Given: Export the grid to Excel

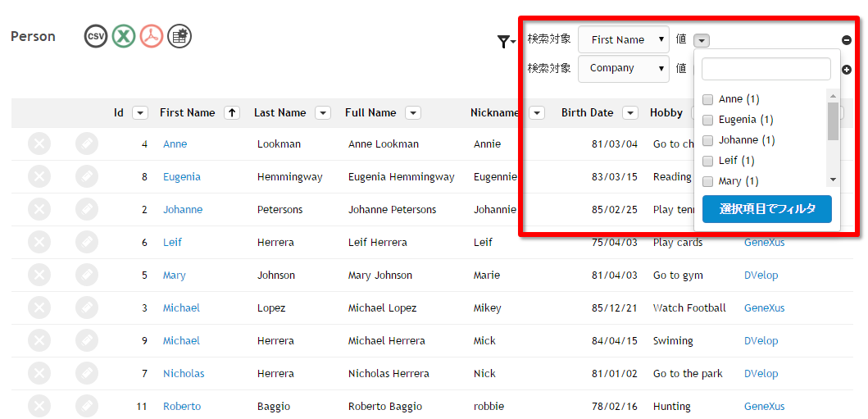Looking at the screenshot, I should (124, 37).
